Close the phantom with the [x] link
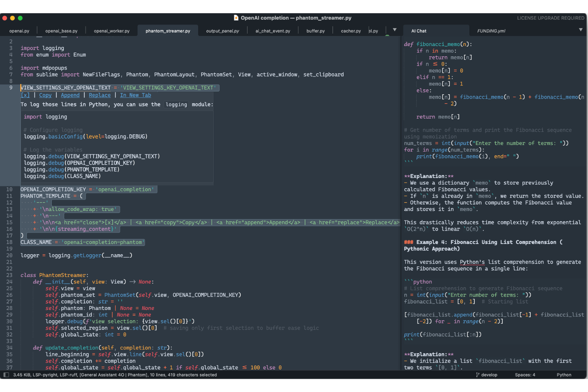This screenshot has height=392, width=588. point(25,95)
